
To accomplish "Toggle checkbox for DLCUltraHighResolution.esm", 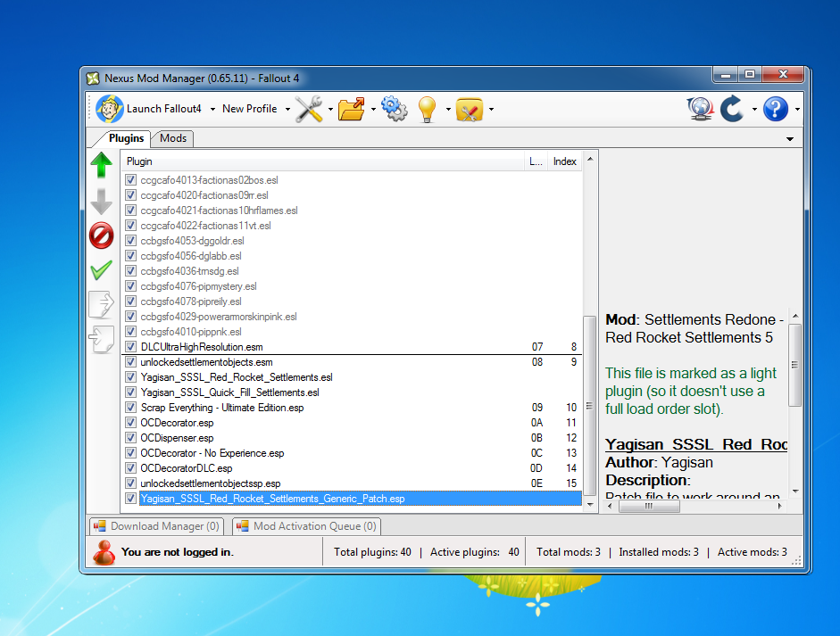I will (130, 346).
